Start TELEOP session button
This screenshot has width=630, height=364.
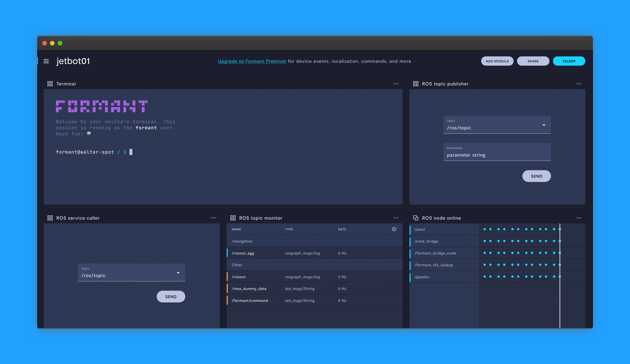(x=569, y=61)
